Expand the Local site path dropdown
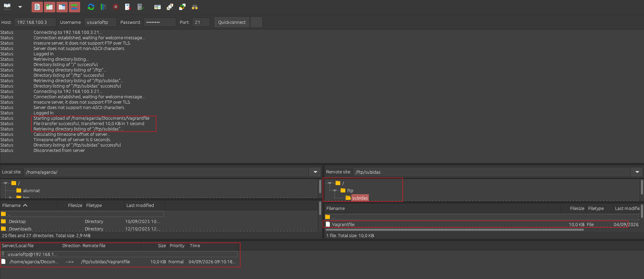Viewport: 644px width, 279px height. (315, 172)
